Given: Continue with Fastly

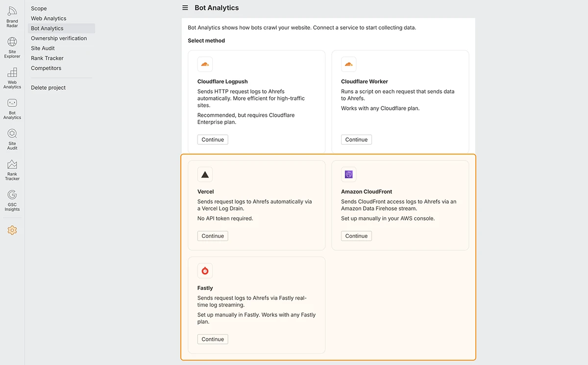Looking at the screenshot, I should pos(213,339).
